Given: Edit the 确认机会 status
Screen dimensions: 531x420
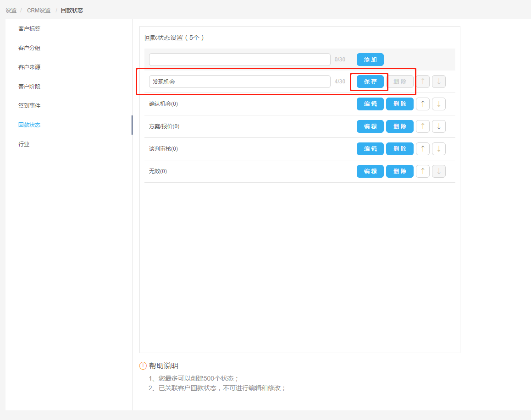Looking at the screenshot, I should click(370, 104).
